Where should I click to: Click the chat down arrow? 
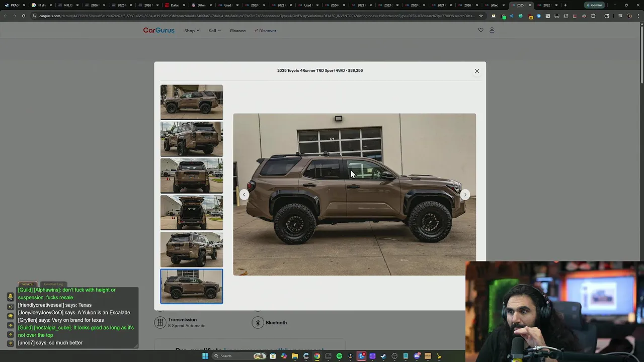pos(10,334)
